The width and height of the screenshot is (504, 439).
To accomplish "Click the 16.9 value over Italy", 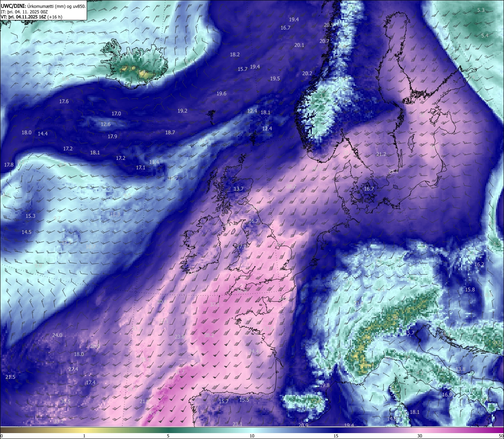I will 447,395.
